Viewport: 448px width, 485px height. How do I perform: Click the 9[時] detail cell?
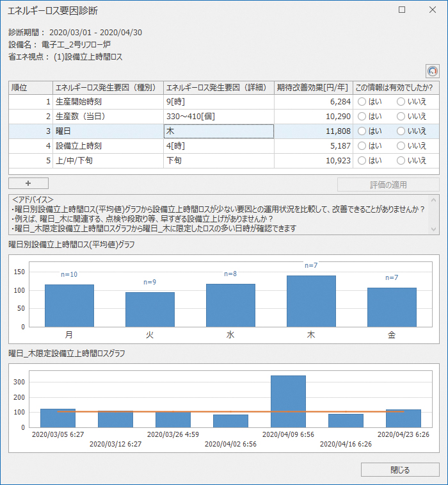(219, 102)
